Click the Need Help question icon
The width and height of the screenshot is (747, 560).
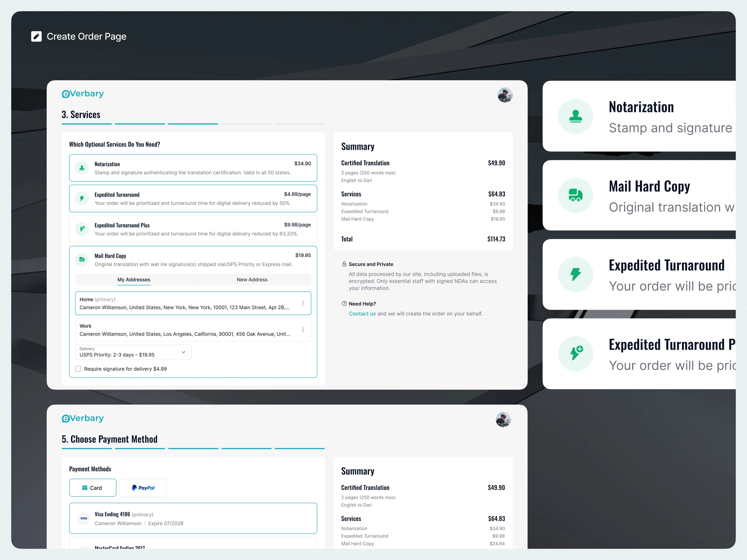pos(344,304)
